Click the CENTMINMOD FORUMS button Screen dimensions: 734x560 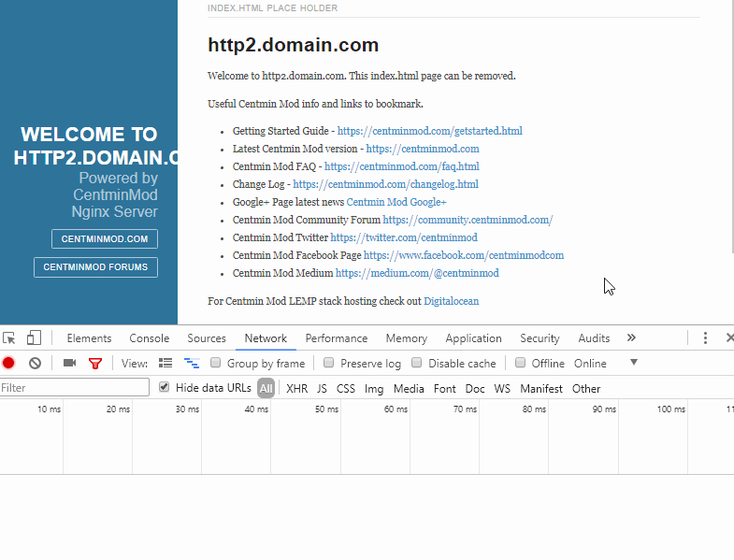coord(95,266)
